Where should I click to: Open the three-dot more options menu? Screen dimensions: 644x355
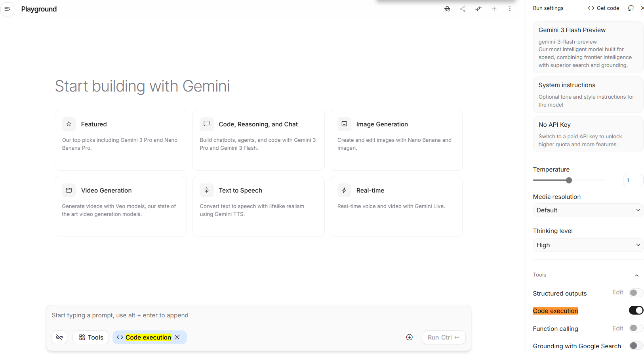pyautogui.click(x=510, y=9)
